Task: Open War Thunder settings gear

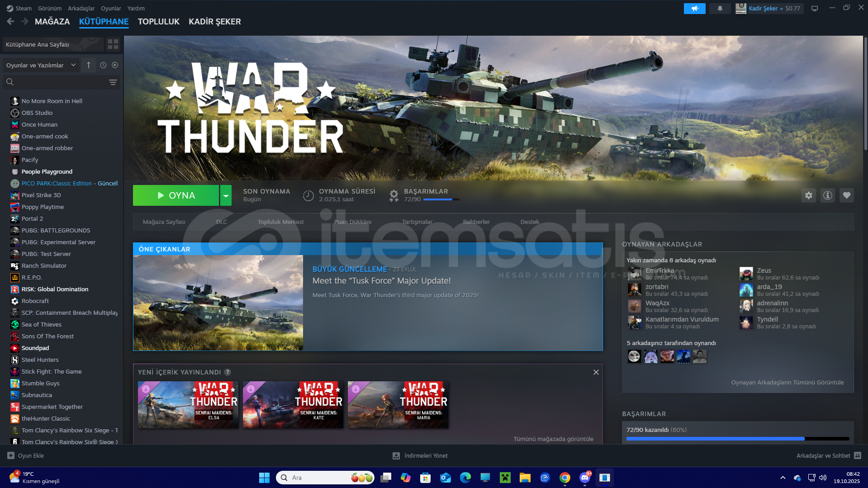Action: 808,195
